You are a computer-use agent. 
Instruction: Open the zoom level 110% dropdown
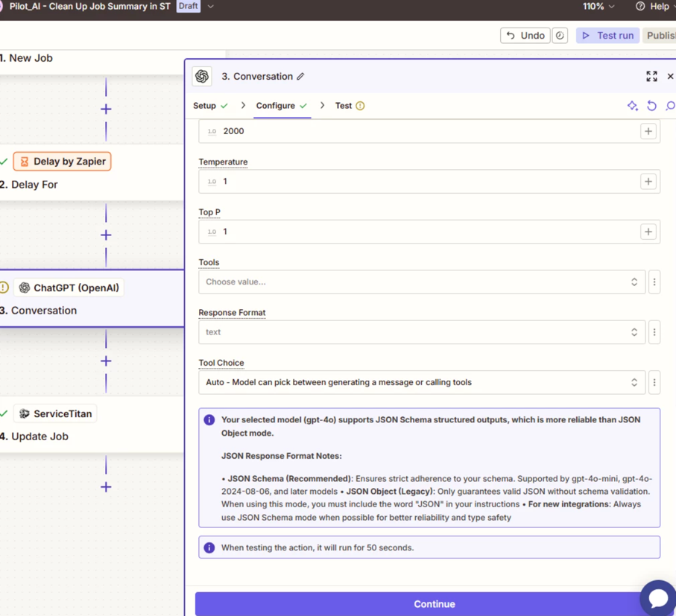pos(598,7)
